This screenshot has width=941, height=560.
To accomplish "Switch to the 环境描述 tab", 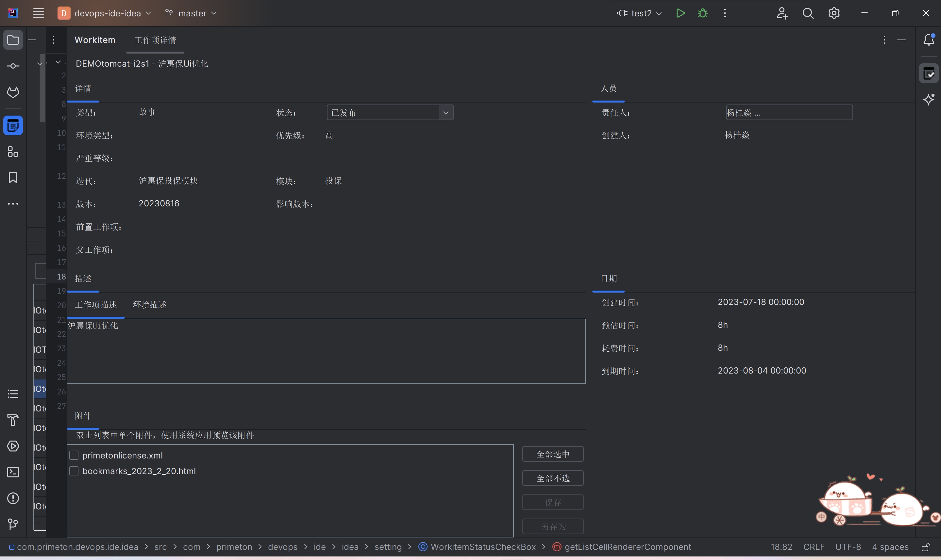I will click(x=149, y=305).
